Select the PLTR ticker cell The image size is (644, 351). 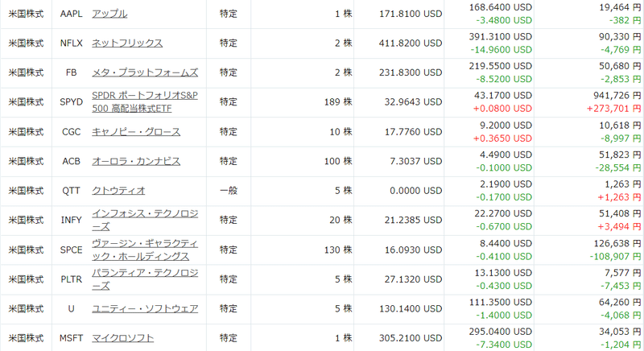71,279
